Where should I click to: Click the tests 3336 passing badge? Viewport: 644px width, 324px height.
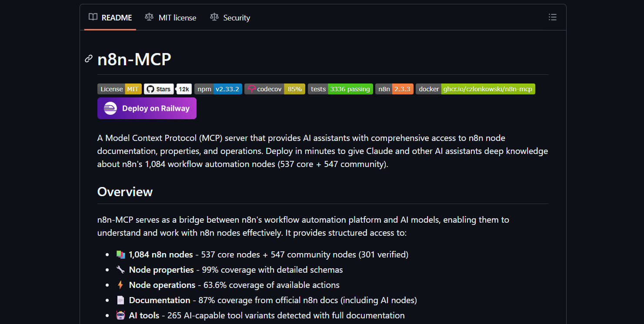[340, 89]
